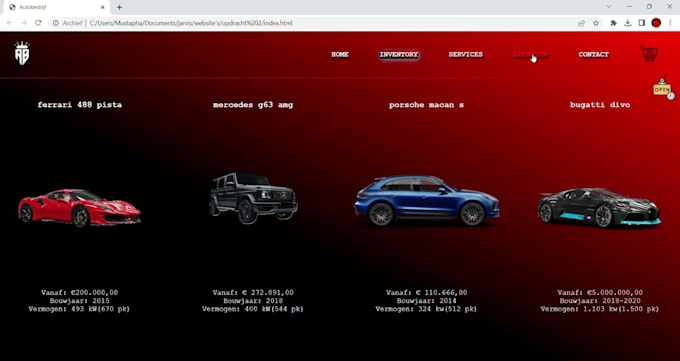Image resolution: width=680 pixels, height=361 pixels.
Task: Go to the HOME nav item
Action: (x=340, y=55)
